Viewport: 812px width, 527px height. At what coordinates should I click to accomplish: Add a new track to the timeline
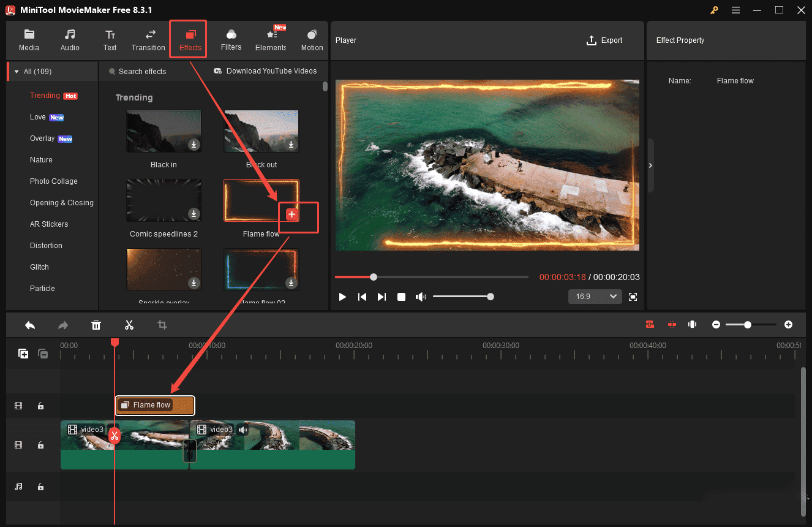(x=23, y=354)
